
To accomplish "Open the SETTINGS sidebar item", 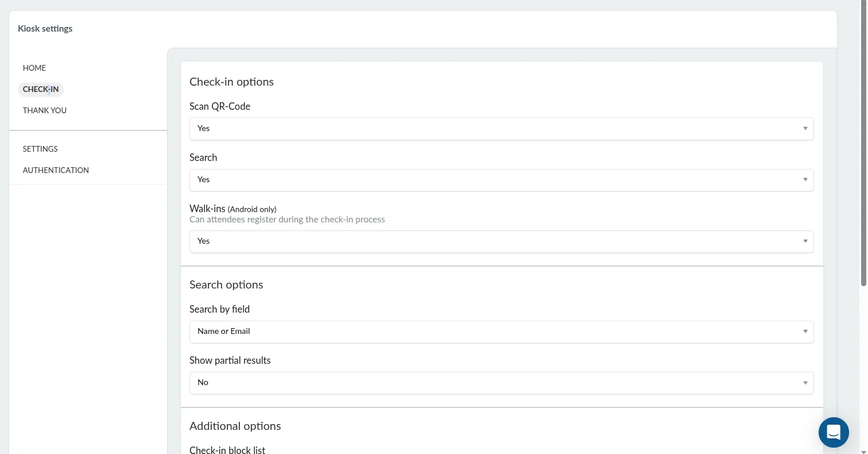I will (x=40, y=149).
